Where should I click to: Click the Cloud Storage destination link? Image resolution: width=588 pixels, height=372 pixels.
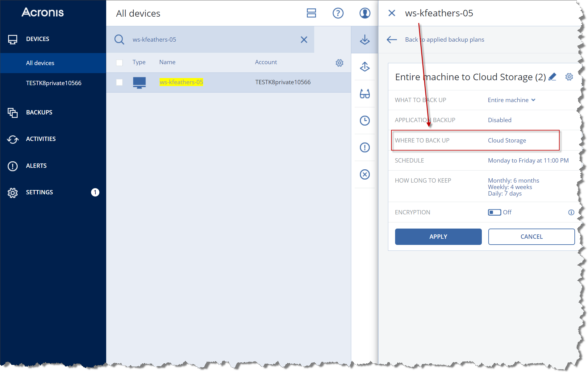(507, 140)
